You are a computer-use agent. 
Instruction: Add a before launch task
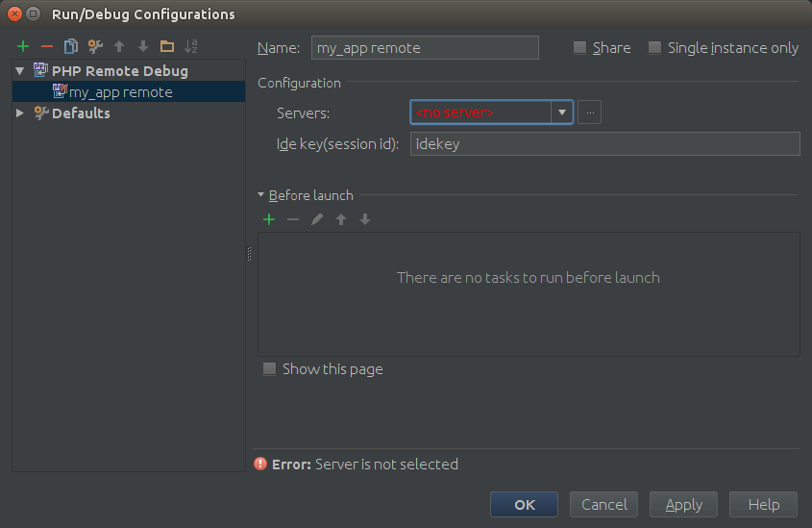(269, 219)
